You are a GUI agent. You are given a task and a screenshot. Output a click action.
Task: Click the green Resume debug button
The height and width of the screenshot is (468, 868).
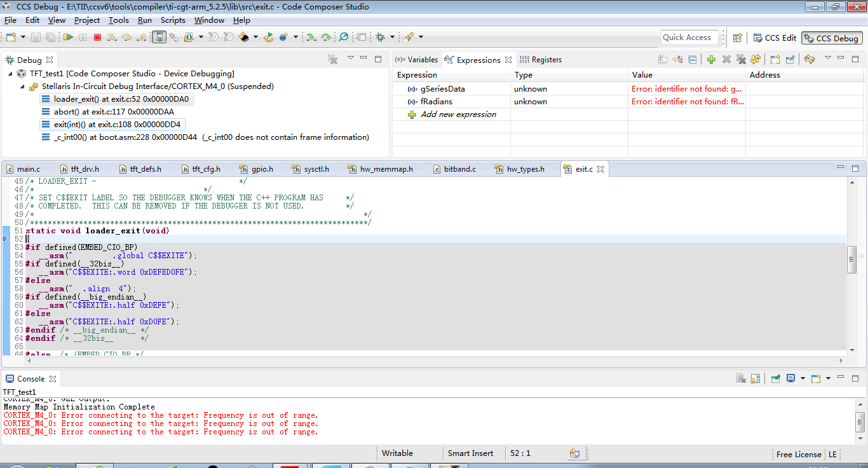(x=68, y=38)
